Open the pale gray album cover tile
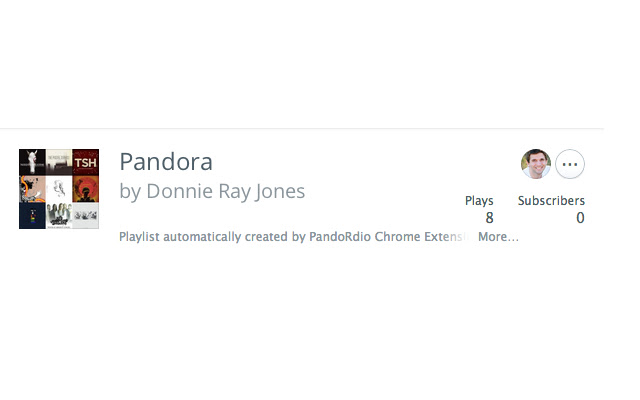 pyautogui.click(x=86, y=215)
